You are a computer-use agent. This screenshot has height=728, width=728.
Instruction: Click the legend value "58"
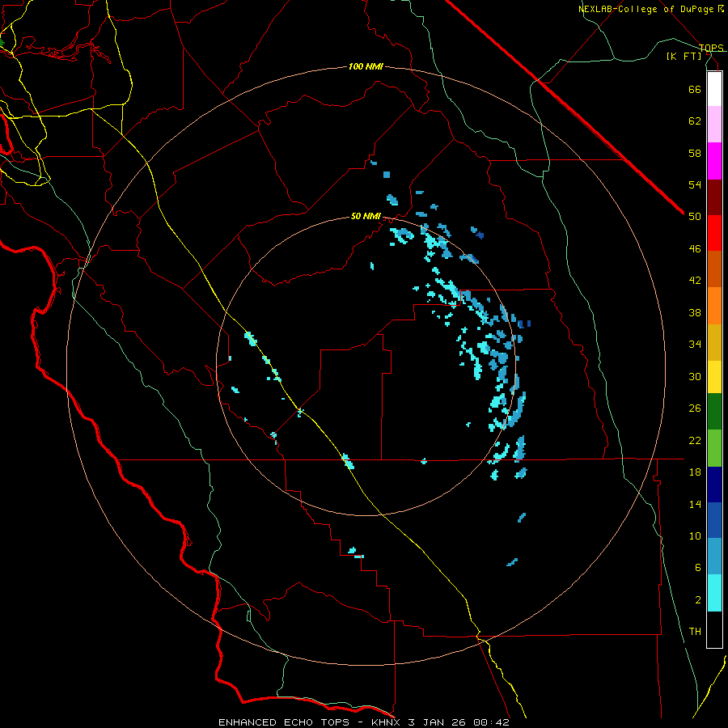click(695, 153)
